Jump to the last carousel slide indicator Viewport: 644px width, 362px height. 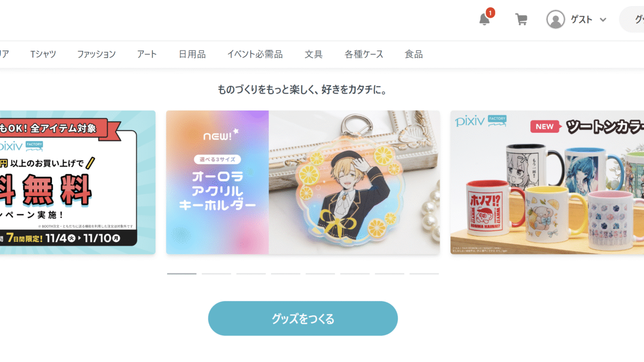point(424,274)
